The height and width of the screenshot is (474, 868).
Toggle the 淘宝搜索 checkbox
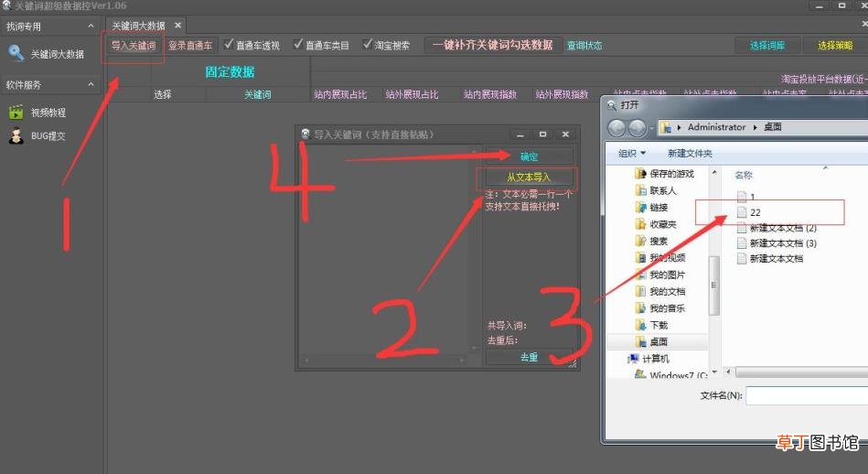tap(367, 44)
